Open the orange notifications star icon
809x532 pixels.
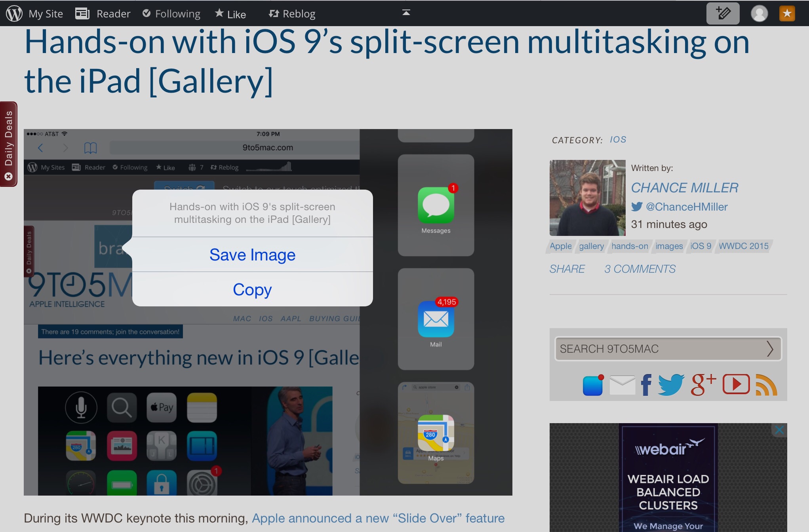(787, 13)
